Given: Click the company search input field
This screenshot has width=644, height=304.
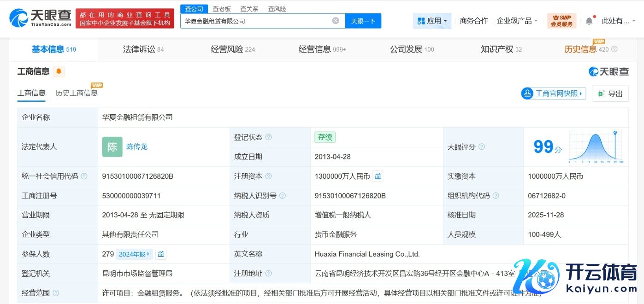Looking at the screenshot, I should point(256,21).
